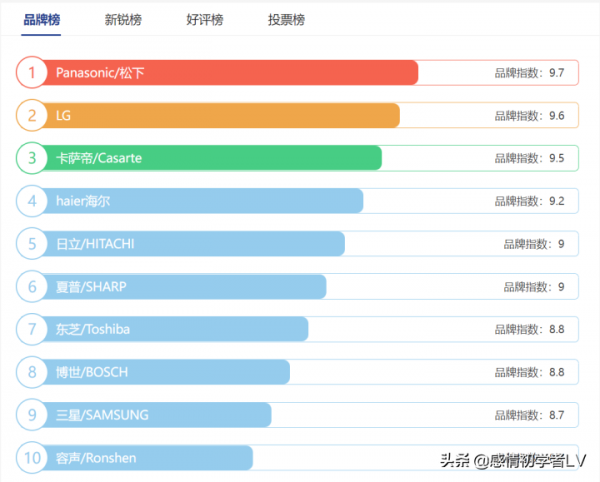Open the 新锐榜 tab

click(x=123, y=19)
